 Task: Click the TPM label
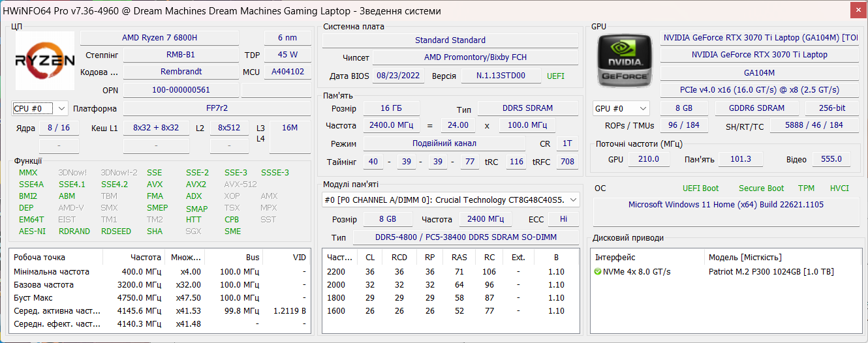tap(806, 188)
